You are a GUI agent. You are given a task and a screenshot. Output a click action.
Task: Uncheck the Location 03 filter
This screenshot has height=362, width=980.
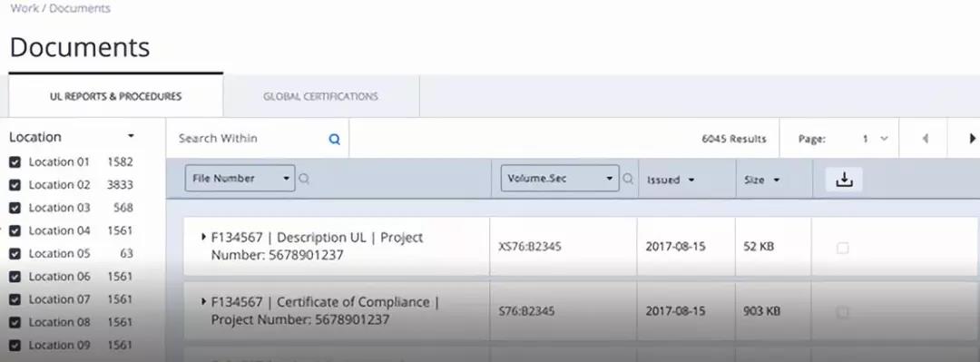coord(15,208)
